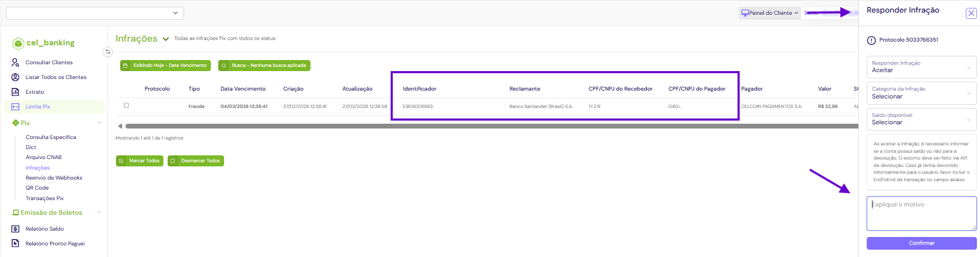Open the Responder Infração Aceitar dropdown

[921, 67]
